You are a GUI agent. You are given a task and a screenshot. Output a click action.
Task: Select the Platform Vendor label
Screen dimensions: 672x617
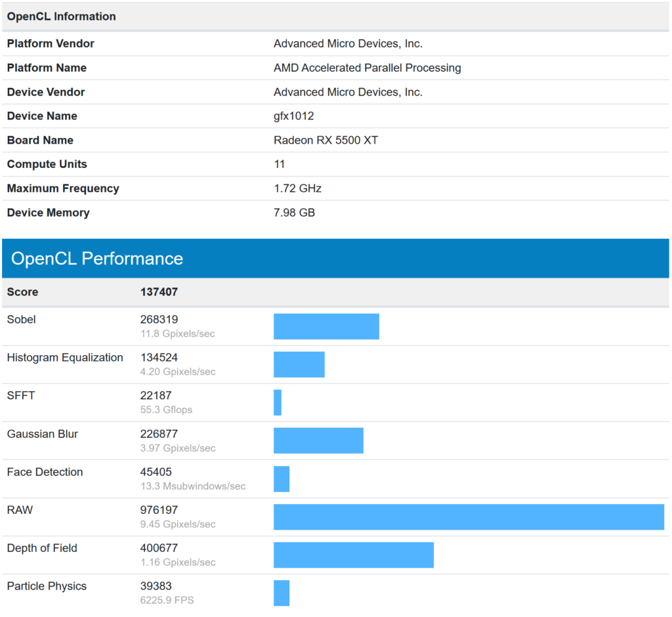(x=51, y=44)
